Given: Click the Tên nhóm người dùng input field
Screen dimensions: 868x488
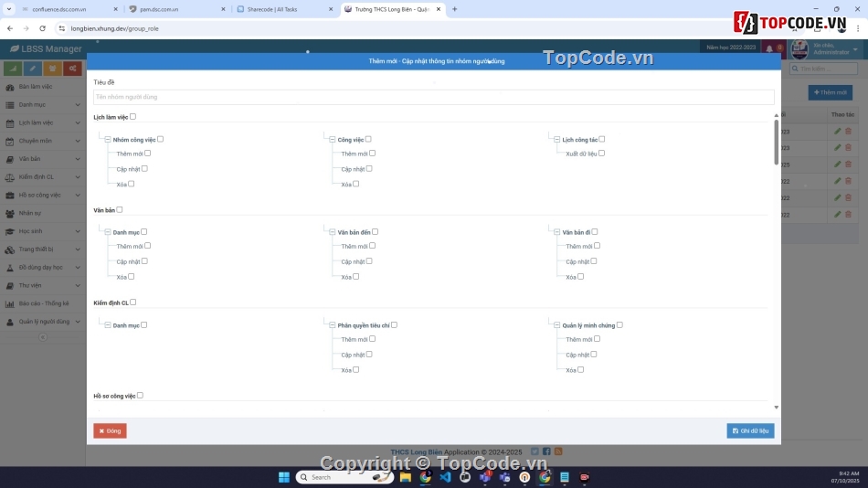Looking at the screenshot, I should tap(433, 97).
